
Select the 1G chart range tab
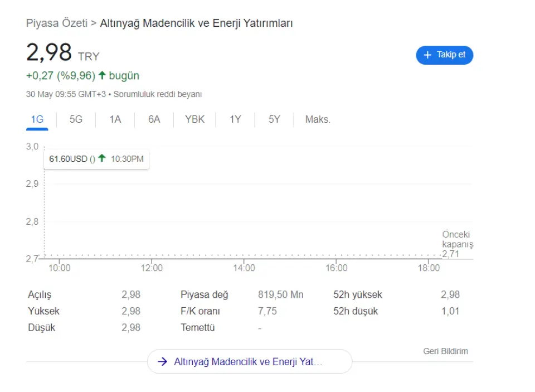point(37,119)
